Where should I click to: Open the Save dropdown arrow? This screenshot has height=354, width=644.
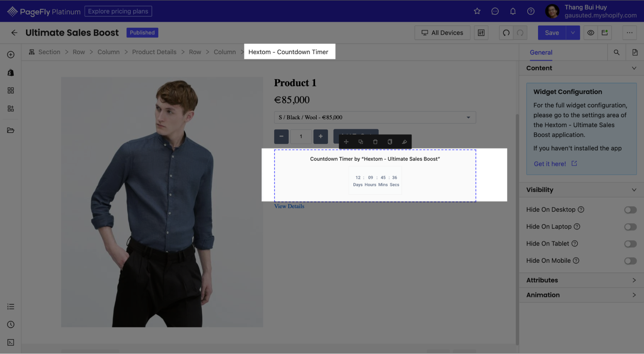click(x=573, y=33)
